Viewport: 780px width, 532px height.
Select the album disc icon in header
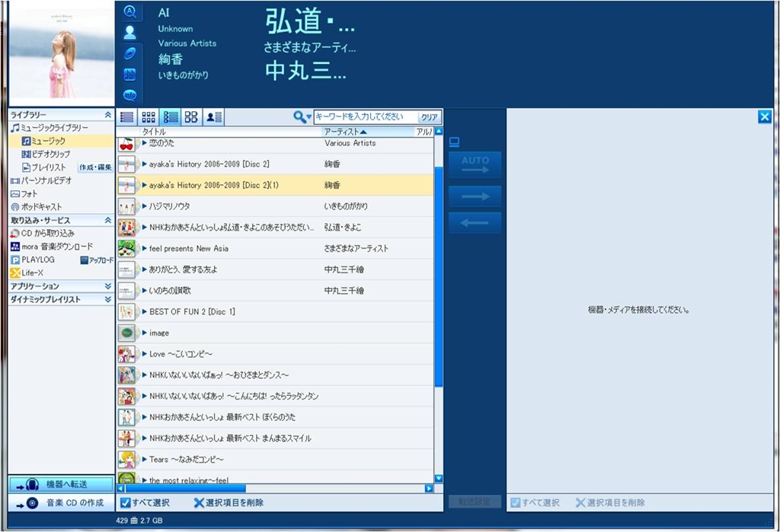[129, 53]
